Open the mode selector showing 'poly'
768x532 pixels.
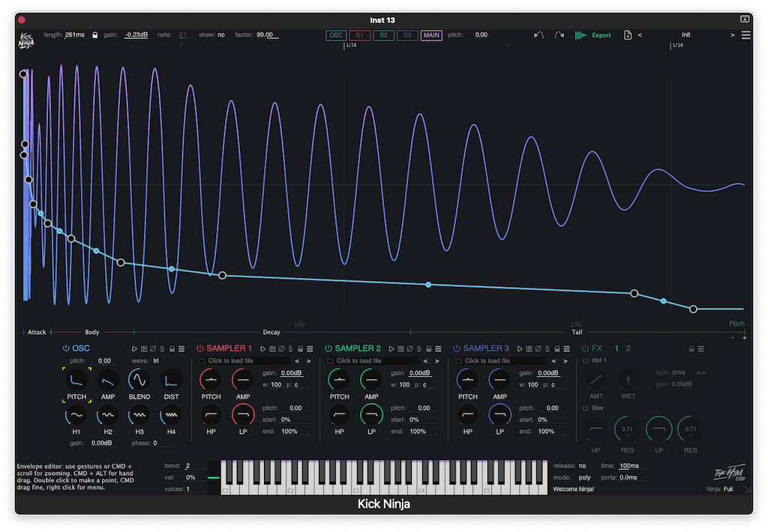[584, 477]
